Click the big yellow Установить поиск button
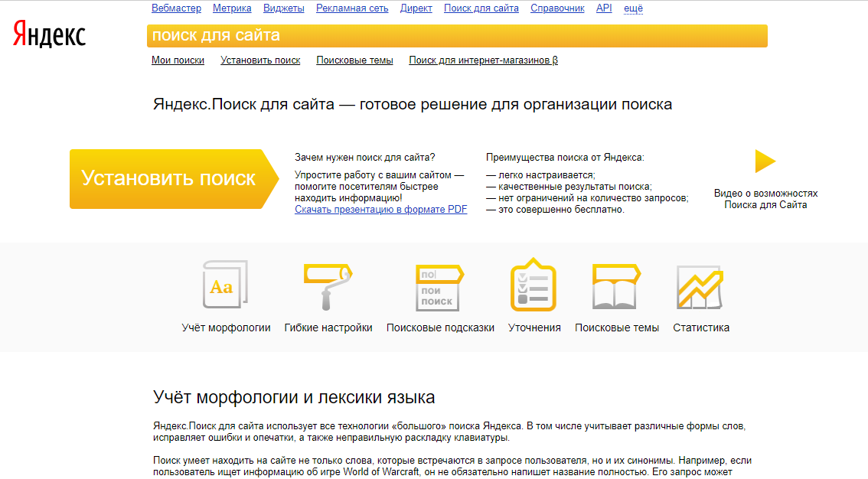The height and width of the screenshot is (479, 868). pyautogui.click(x=174, y=178)
